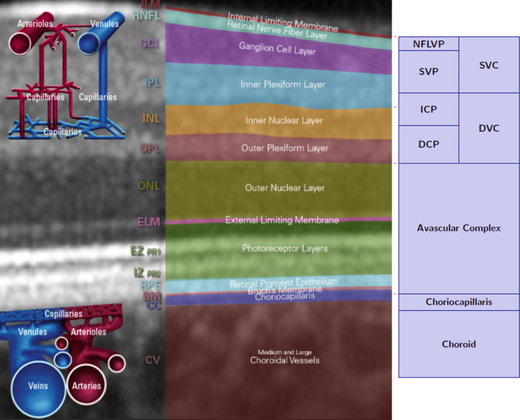Click 'Arterioles' label on the retinal red tube
520x420 pixels.
[x=35, y=24]
